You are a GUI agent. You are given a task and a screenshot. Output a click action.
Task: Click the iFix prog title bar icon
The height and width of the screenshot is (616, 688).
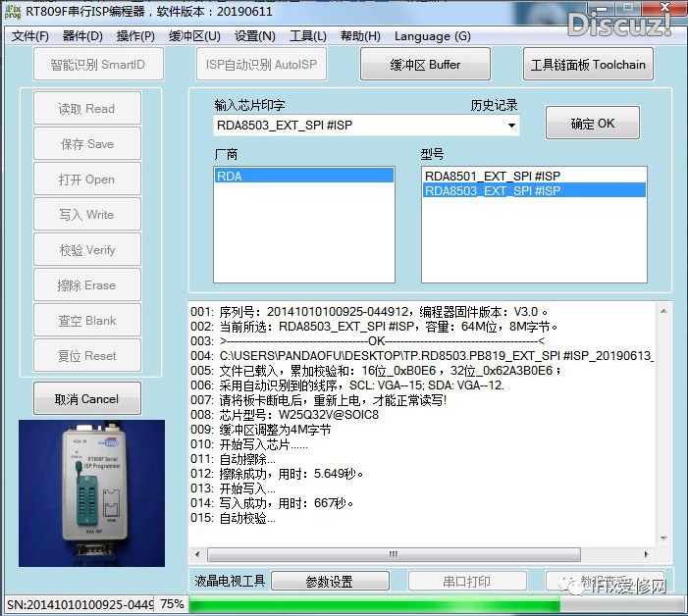(13, 11)
